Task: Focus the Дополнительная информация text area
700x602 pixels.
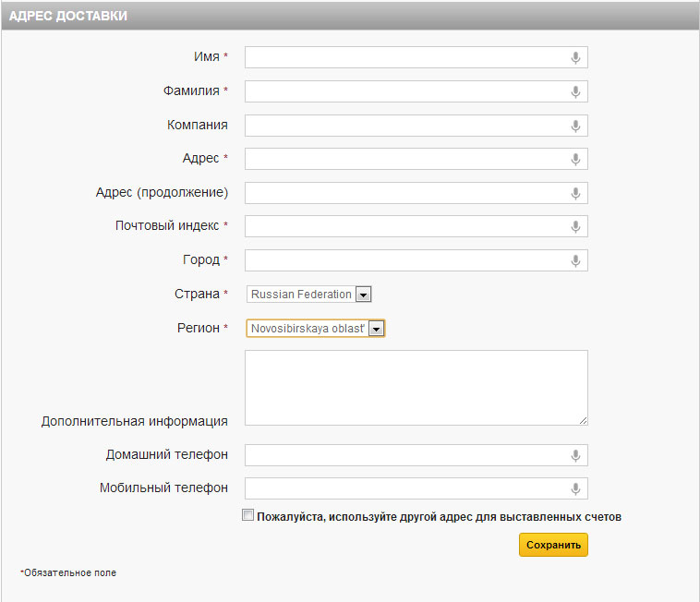Action: pyautogui.click(x=416, y=388)
